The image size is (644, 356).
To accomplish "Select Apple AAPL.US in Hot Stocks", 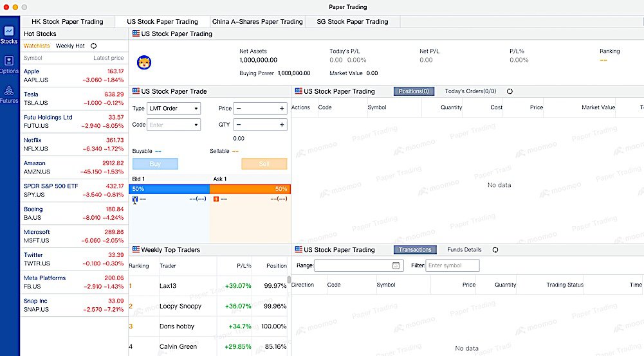I will coord(74,76).
